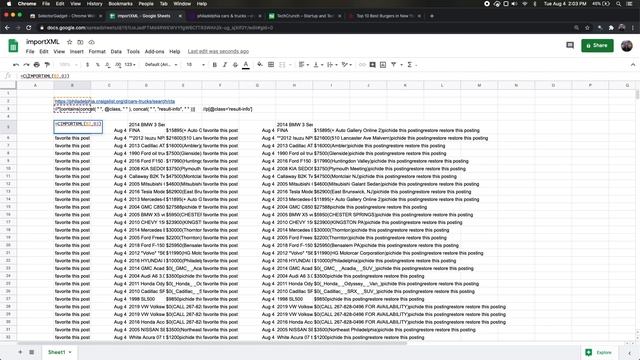Open the all sheets list icon
Screen dimensions: 640x360
[x=31, y=352]
